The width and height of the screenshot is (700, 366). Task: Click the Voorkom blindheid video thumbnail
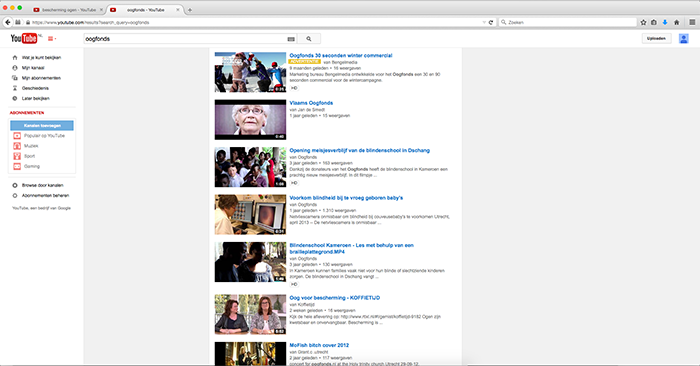(x=250, y=214)
